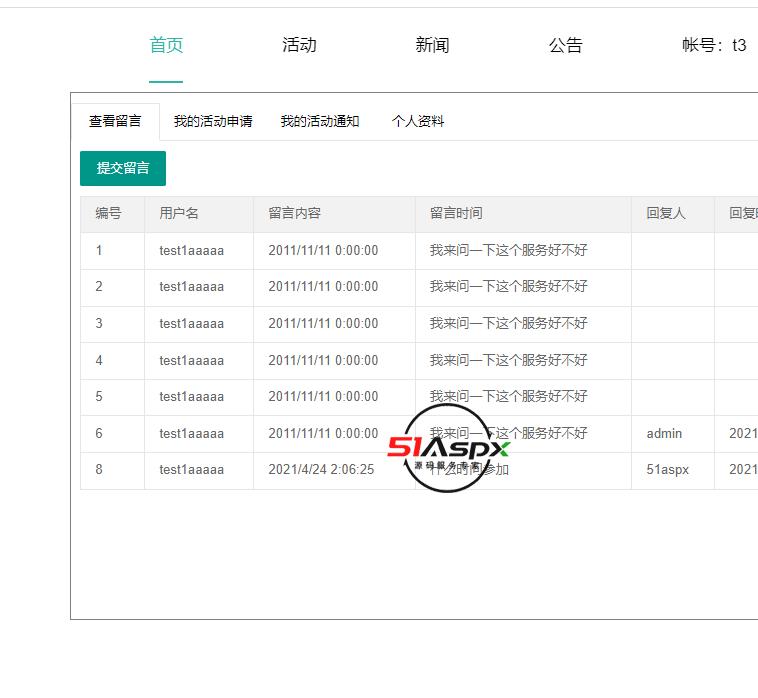Click test1aaaaa username in row 3
Image resolution: width=758 pixels, height=698 pixels.
pos(191,324)
